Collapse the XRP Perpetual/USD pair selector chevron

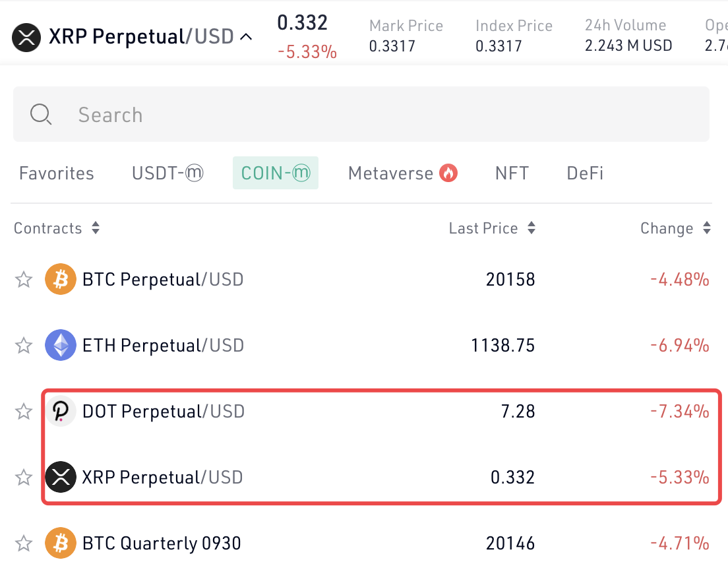[x=246, y=37]
